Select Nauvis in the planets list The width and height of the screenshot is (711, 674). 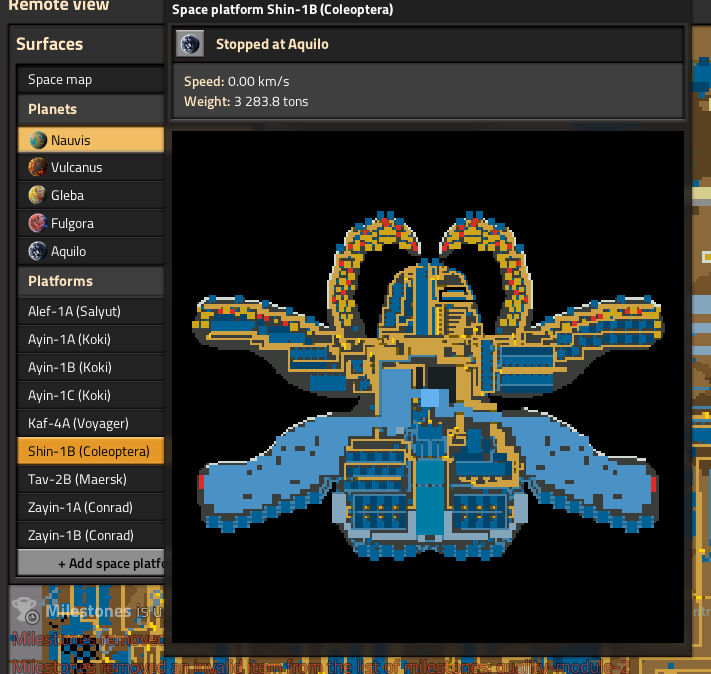pos(91,140)
